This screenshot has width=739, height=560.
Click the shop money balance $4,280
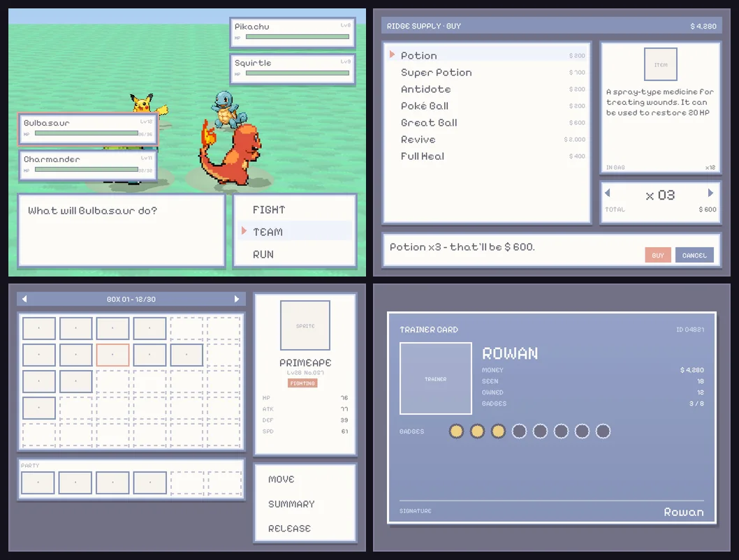pos(703,27)
